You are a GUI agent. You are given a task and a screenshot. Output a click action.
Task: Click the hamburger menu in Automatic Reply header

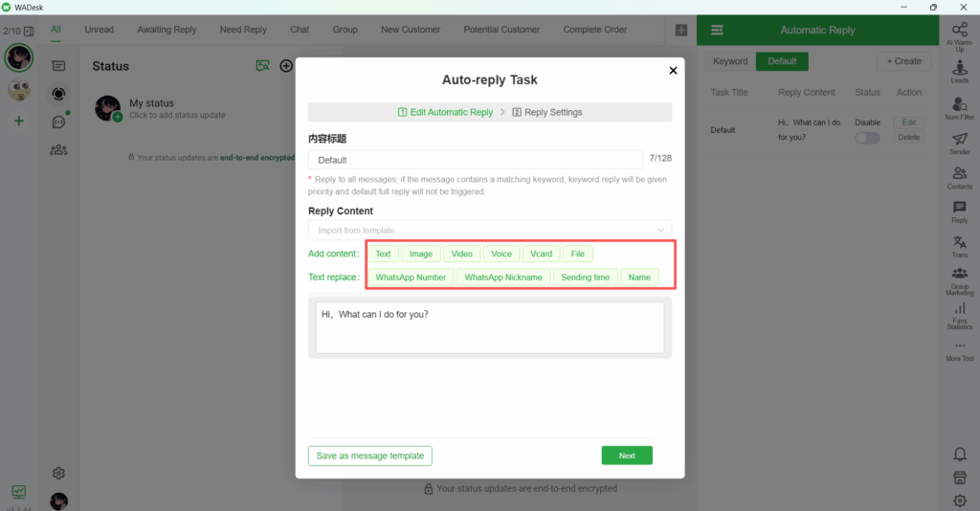[717, 30]
